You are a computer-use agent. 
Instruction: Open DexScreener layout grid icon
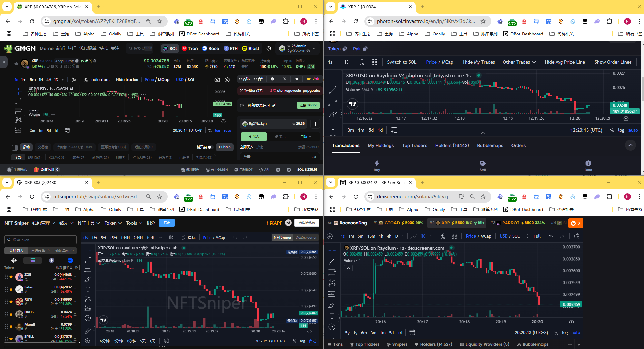tap(455, 236)
